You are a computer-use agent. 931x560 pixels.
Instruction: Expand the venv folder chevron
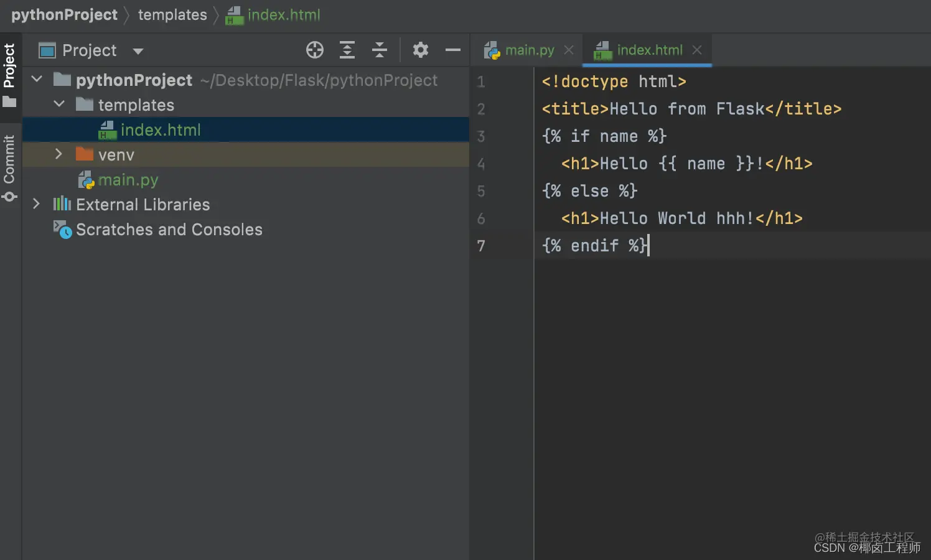[x=58, y=154]
